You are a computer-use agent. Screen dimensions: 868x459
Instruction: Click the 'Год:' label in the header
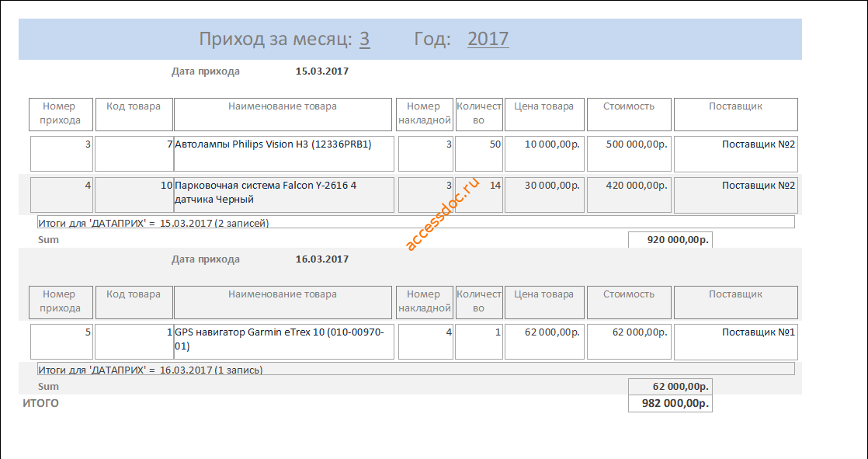(x=432, y=39)
